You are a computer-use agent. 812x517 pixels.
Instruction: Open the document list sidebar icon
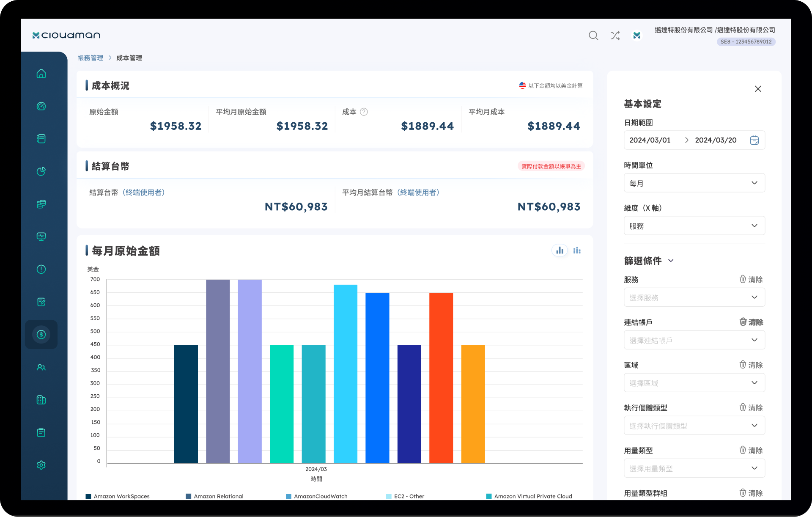[x=41, y=139]
